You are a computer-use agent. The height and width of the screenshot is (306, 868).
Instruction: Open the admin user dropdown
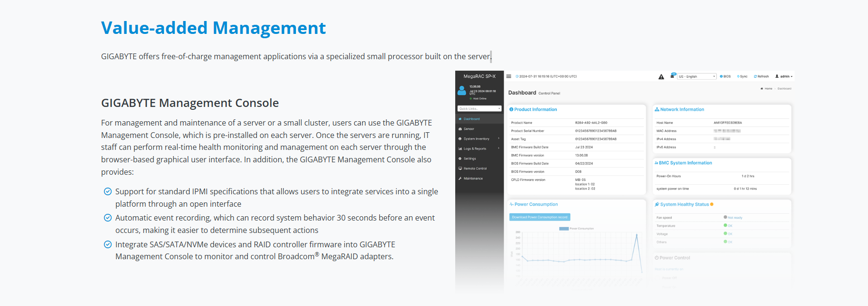[784, 76]
